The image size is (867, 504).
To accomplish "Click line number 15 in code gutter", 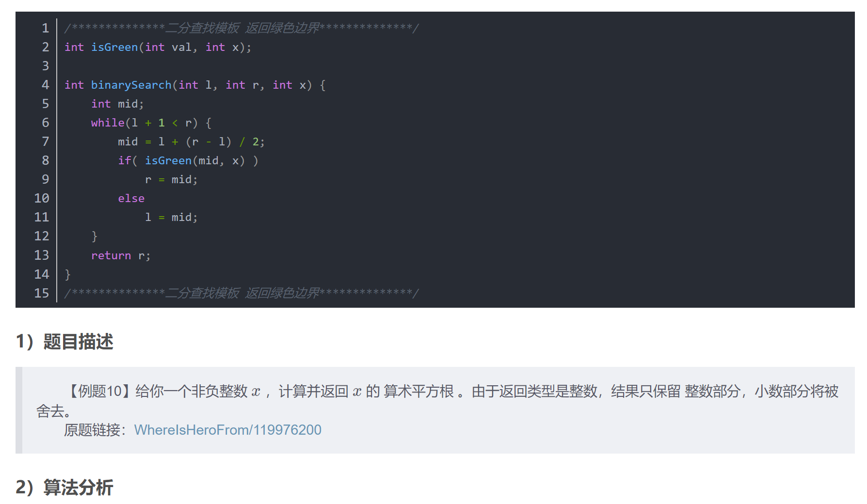I will 42,293.
